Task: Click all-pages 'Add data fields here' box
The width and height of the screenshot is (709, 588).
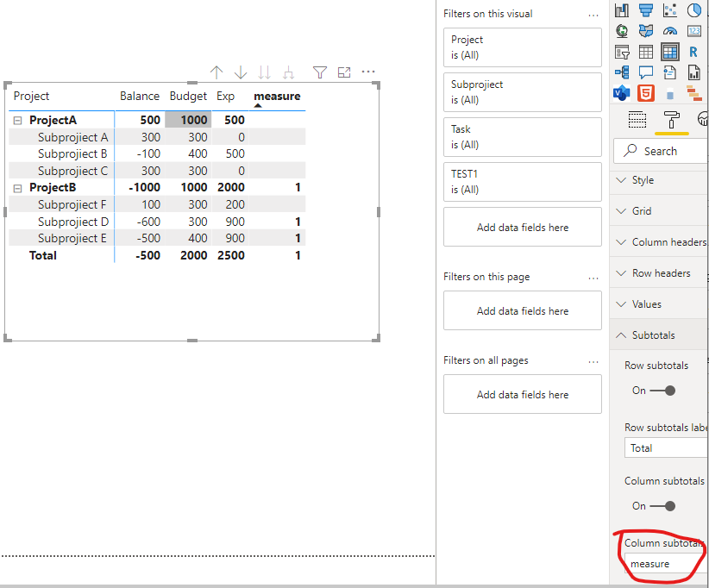Action: tap(522, 394)
